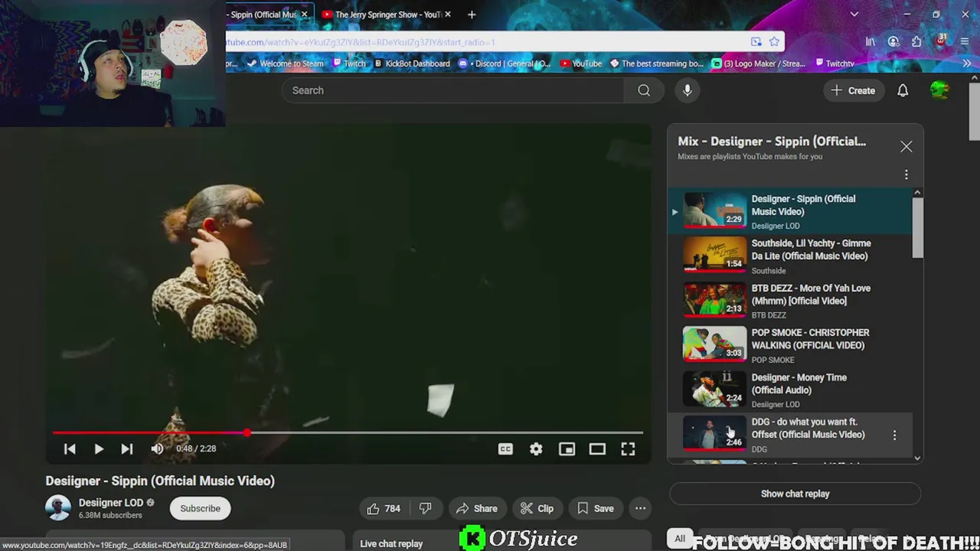The width and height of the screenshot is (980, 551).
Task: Select Desiigner Money Time title
Action: point(799,383)
